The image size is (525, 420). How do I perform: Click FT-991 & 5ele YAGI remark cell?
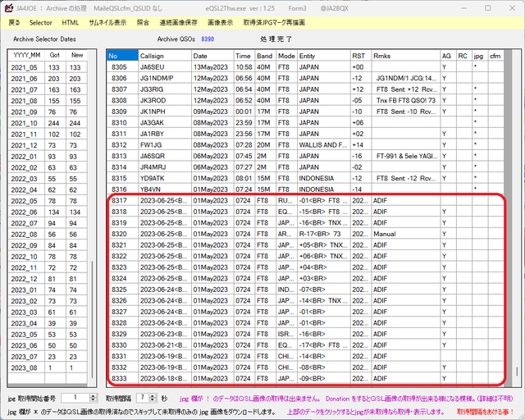[406, 156]
